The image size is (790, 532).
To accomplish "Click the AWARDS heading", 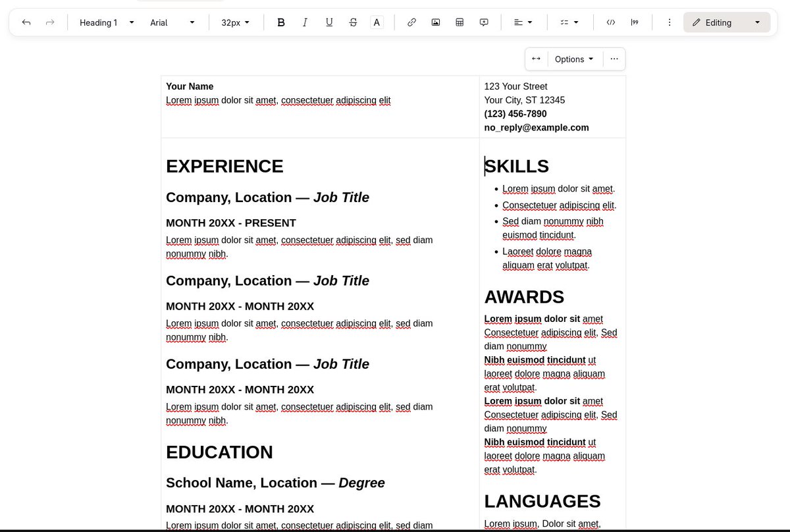I will click(x=524, y=297).
